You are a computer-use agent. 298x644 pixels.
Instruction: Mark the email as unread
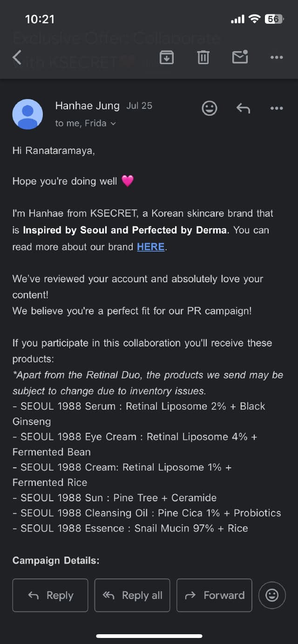[x=240, y=57]
